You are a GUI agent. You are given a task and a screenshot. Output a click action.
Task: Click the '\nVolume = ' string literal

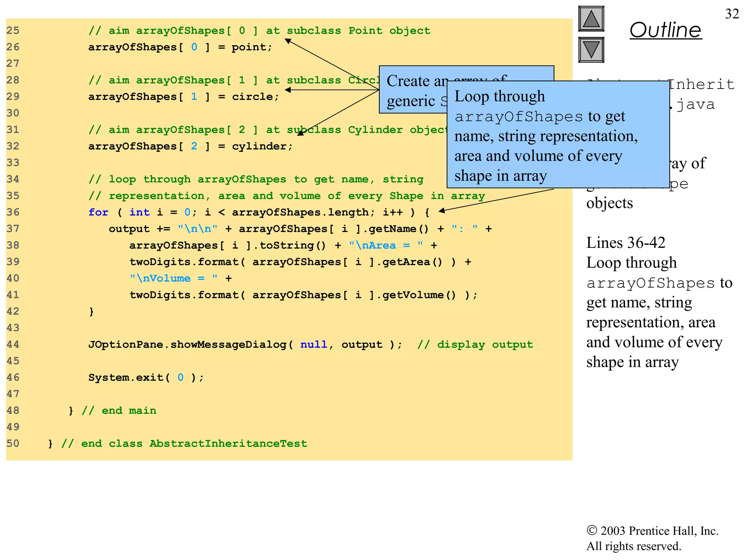coord(174,279)
